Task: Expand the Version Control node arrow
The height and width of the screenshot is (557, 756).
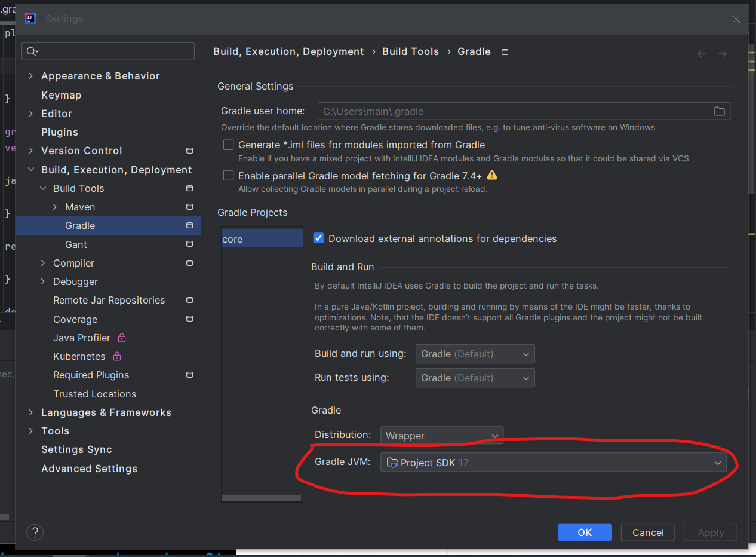Action: pos(31,151)
